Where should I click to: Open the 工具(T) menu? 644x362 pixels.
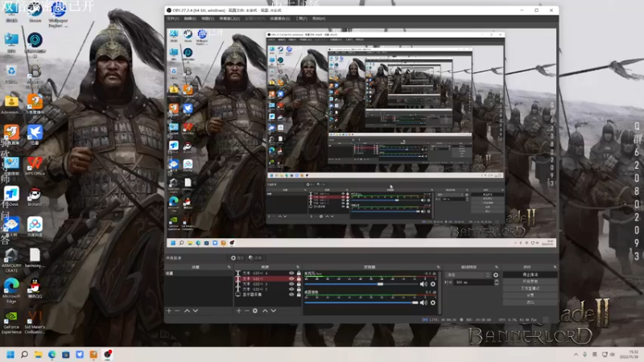301,19
